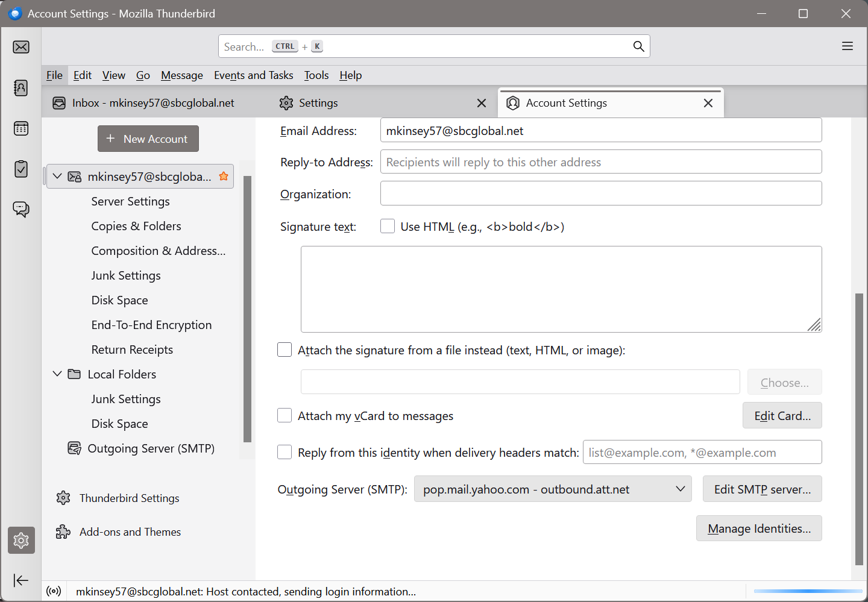The height and width of the screenshot is (602, 868).
Task: Enable the Use HTML signature checkbox
Action: point(388,227)
